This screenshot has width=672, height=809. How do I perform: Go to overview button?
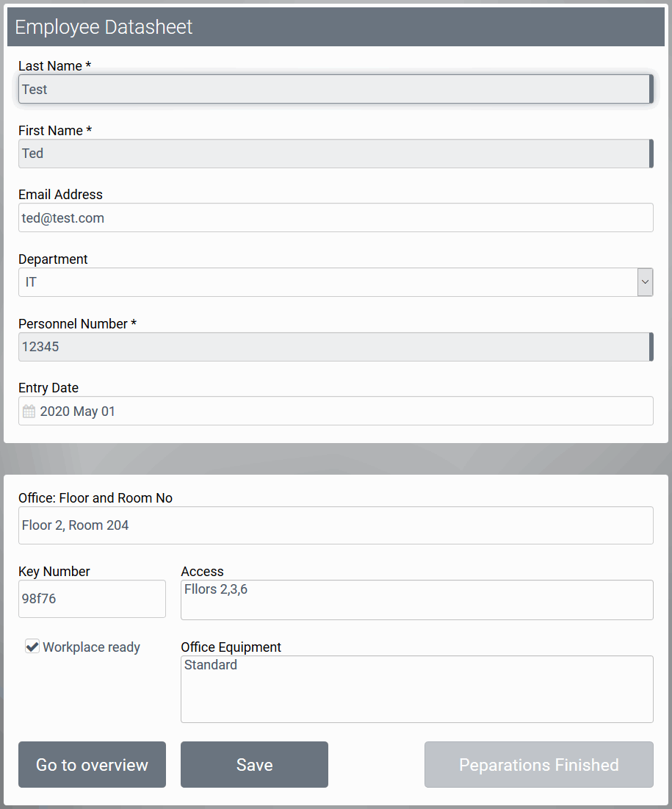click(92, 765)
